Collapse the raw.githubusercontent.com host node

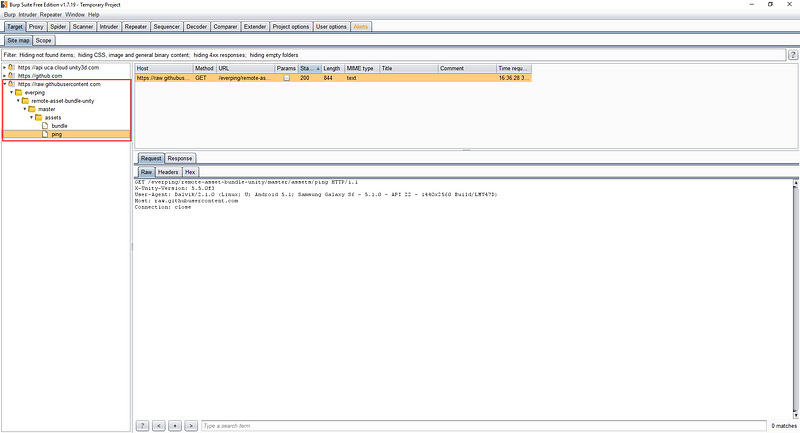5,84
